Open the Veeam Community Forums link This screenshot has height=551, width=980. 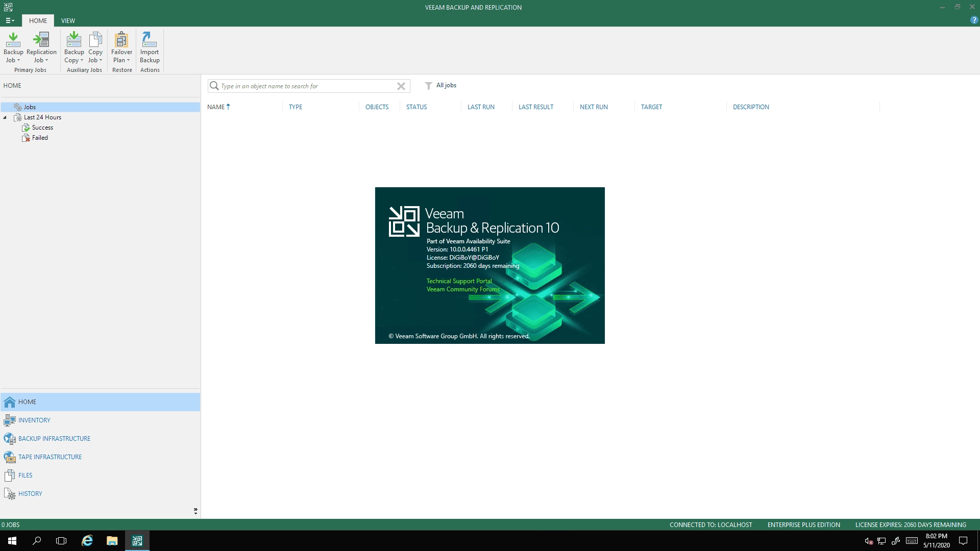[463, 289]
